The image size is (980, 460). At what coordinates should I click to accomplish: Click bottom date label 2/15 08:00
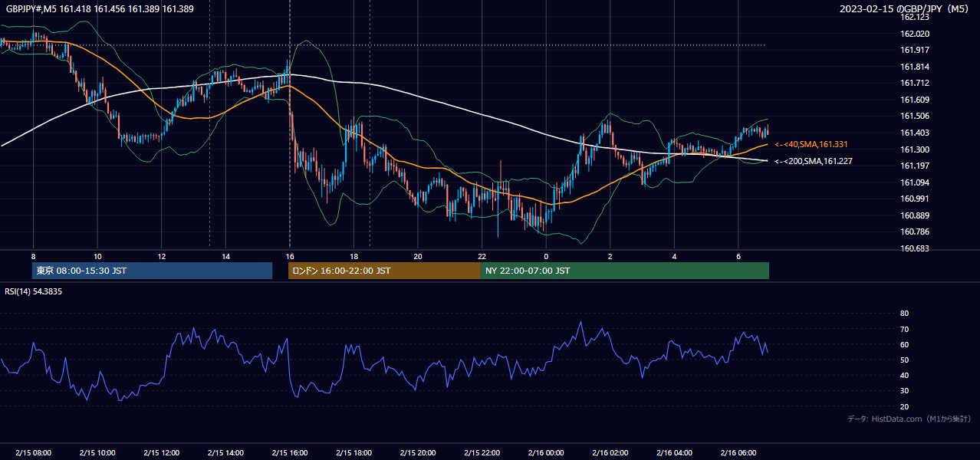[33, 453]
